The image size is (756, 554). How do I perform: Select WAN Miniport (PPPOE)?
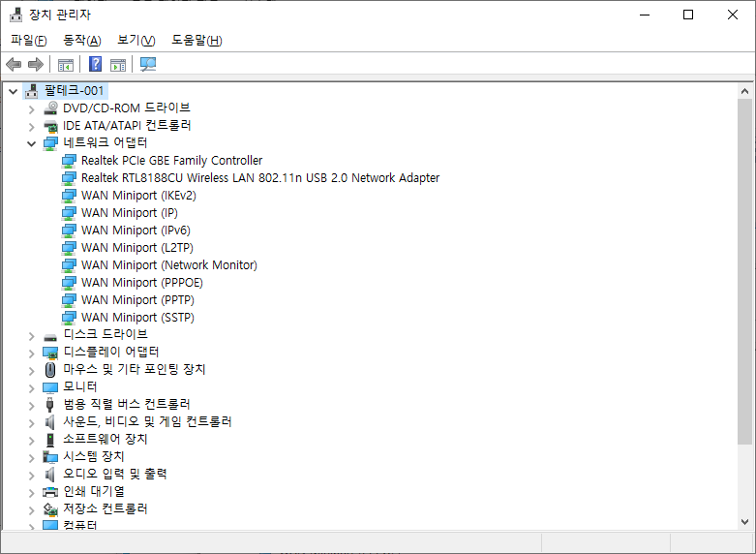click(142, 282)
